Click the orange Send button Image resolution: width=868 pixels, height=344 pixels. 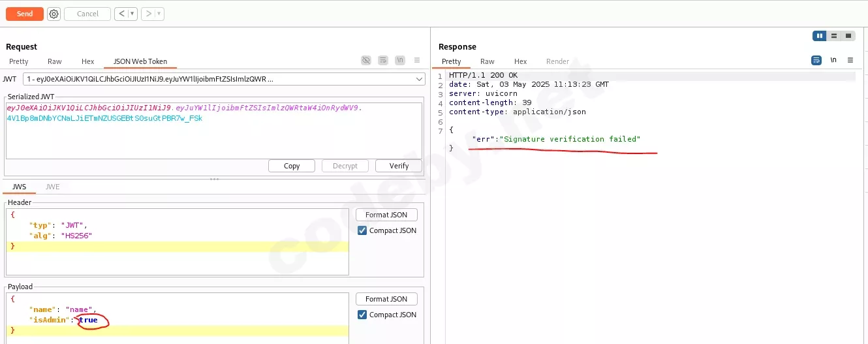point(25,14)
